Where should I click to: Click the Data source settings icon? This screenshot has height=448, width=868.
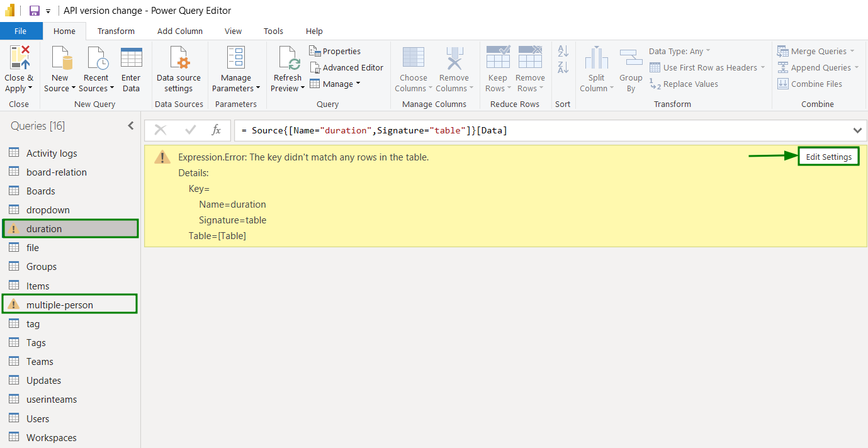[x=179, y=58]
